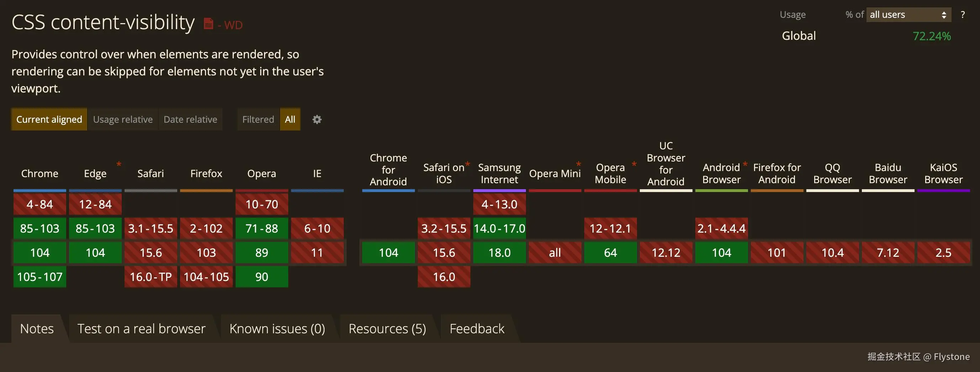Switch to the Resources (5) tab

coord(387,329)
